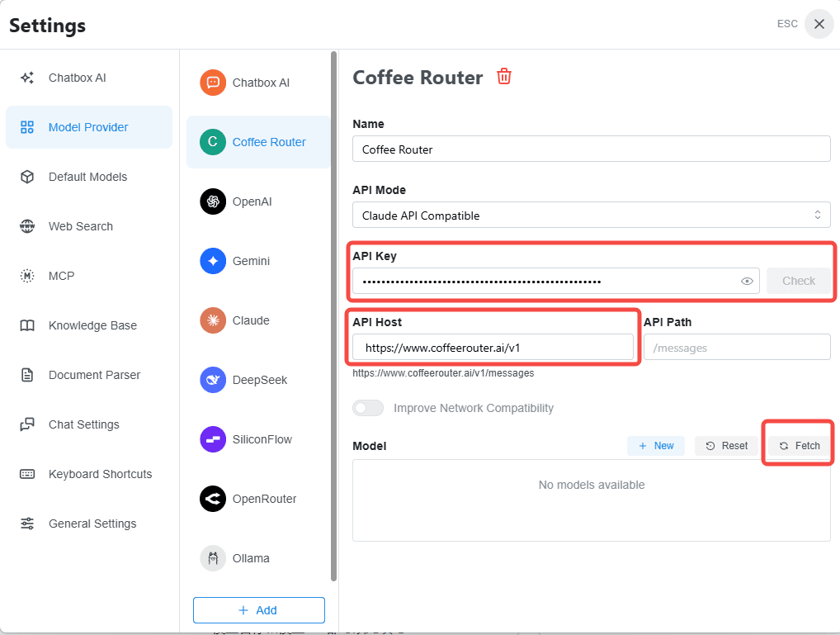Click the blue Gemini provider logo
The height and width of the screenshot is (635, 840).
point(213,261)
